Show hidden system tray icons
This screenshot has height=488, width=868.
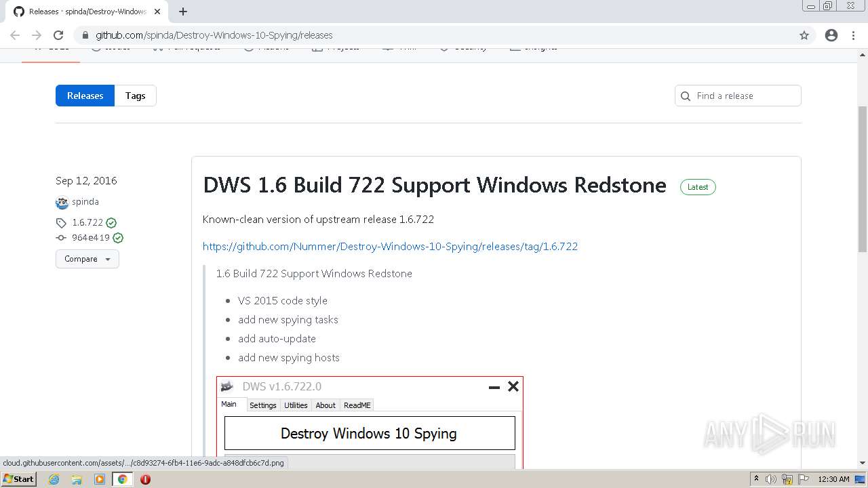tap(756, 479)
